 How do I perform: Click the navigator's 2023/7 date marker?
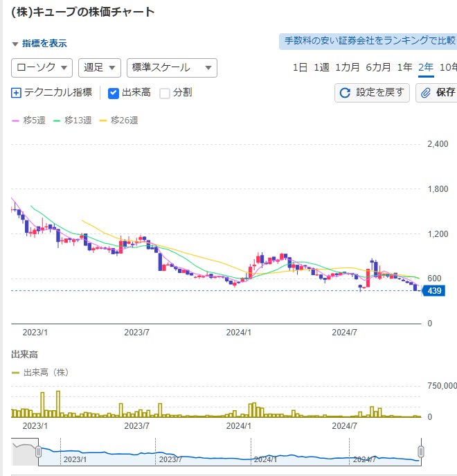click(170, 459)
